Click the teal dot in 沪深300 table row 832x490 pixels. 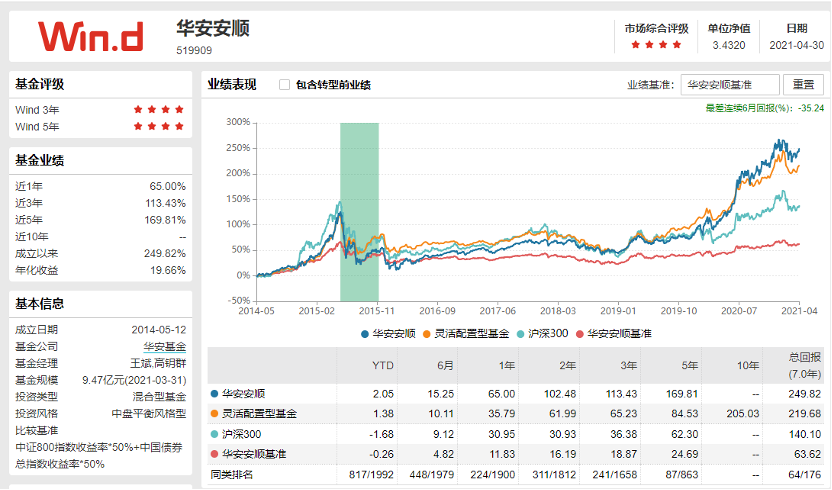(214, 434)
